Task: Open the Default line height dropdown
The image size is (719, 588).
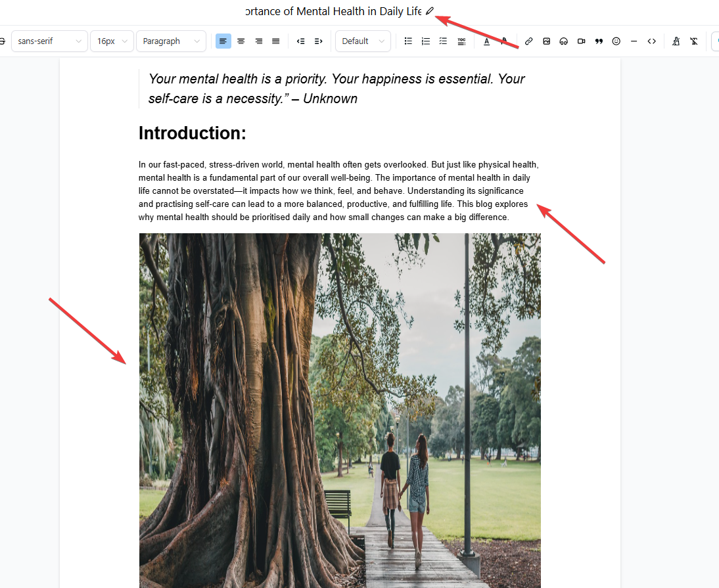Action: tap(363, 41)
